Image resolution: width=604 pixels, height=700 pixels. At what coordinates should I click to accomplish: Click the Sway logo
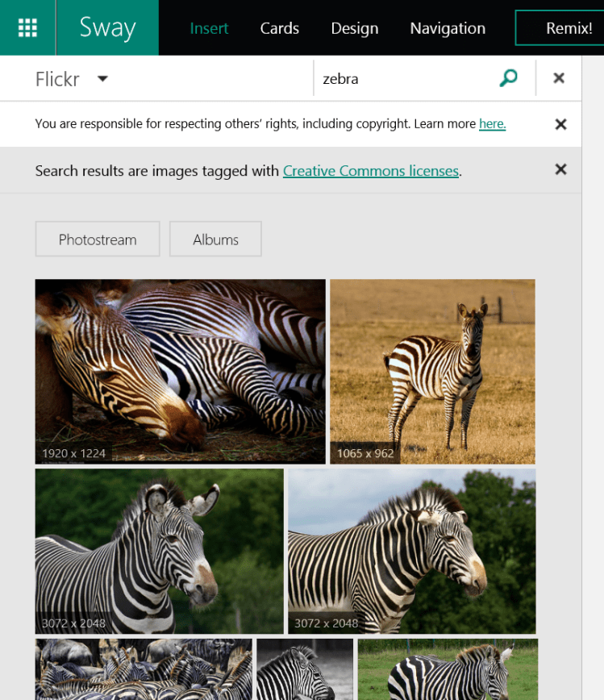click(107, 27)
